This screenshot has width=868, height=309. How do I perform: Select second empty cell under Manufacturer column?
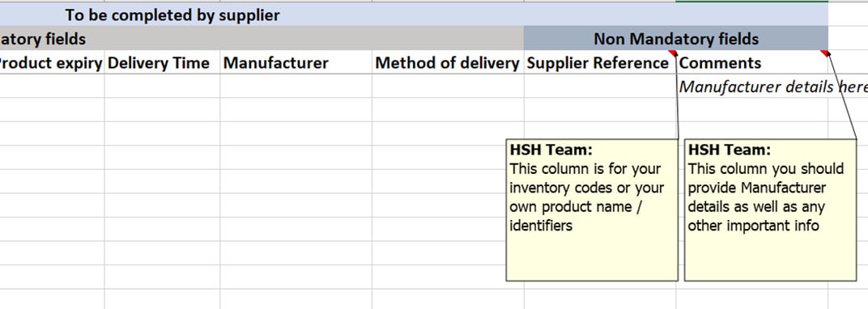tap(296, 110)
